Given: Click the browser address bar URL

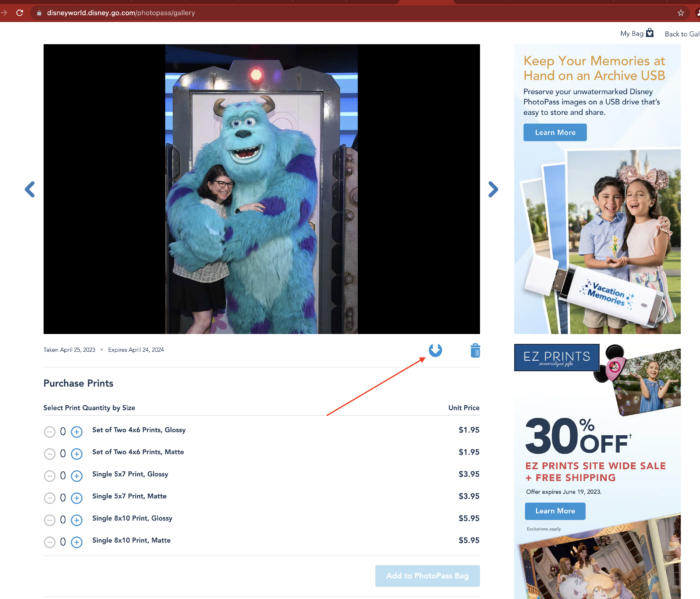Looking at the screenshot, I should [x=121, y=13].
